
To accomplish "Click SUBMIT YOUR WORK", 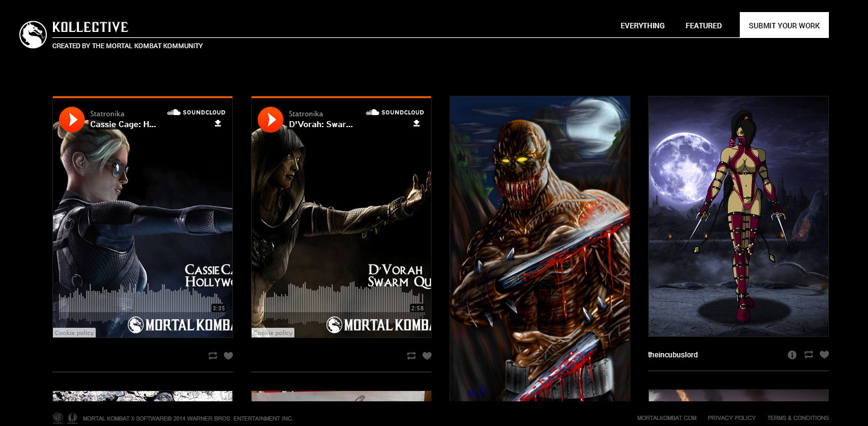I will [x=784, y=25].
